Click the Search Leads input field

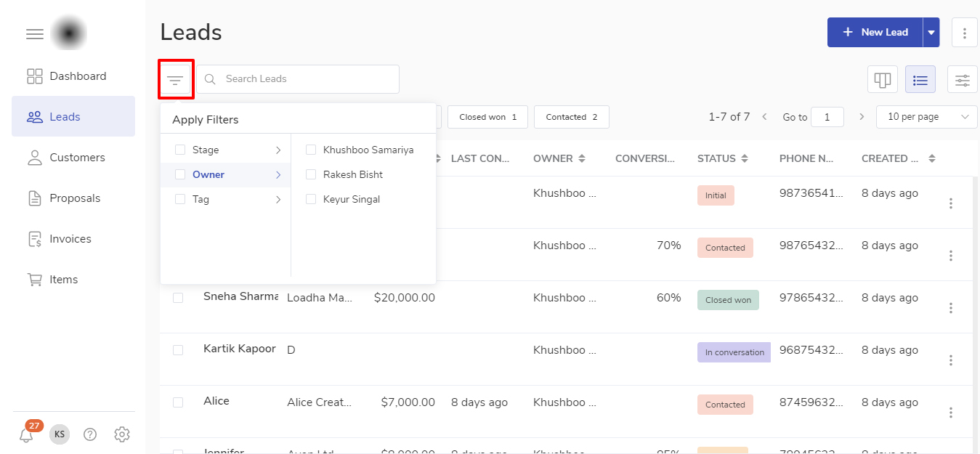coord(305,79)
